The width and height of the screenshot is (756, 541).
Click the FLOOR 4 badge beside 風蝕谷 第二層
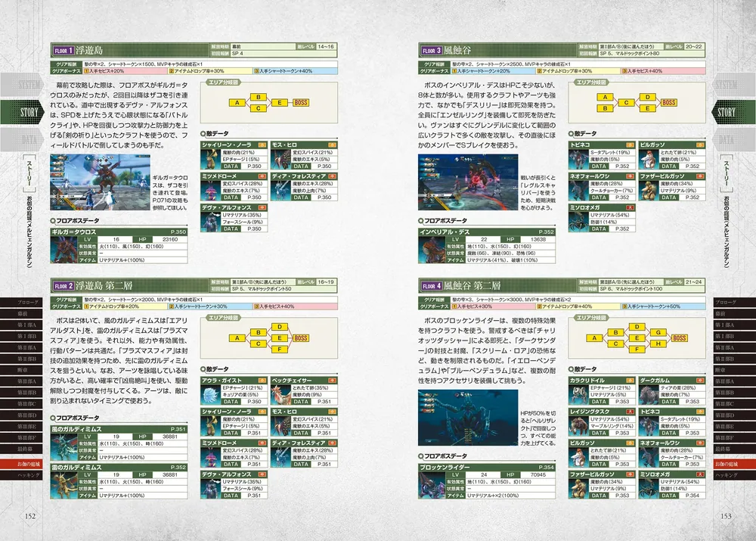pyautogui.click(x=432, y=286)
